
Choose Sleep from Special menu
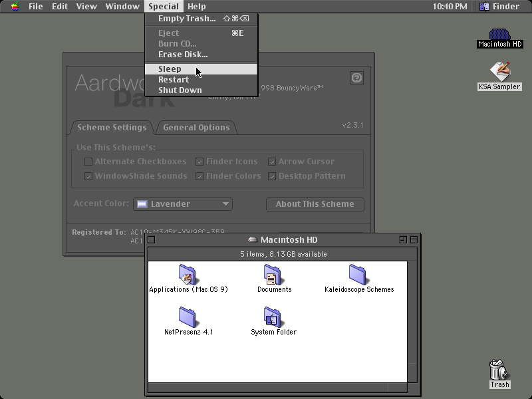[x=201, y=69]
